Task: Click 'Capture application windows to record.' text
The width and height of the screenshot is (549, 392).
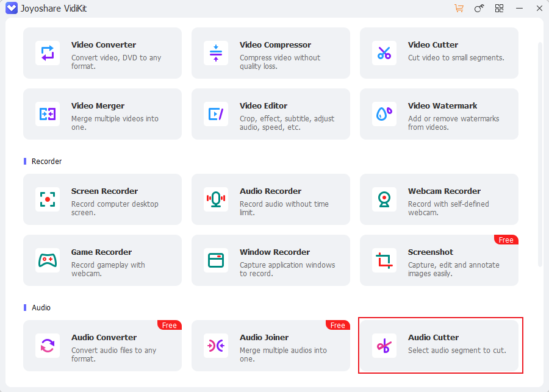Action: pos(287,269)
